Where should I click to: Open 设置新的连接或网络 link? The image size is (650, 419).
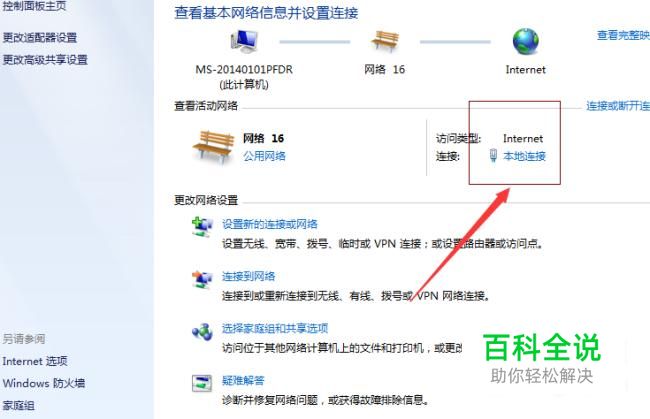tap(270, 224)
